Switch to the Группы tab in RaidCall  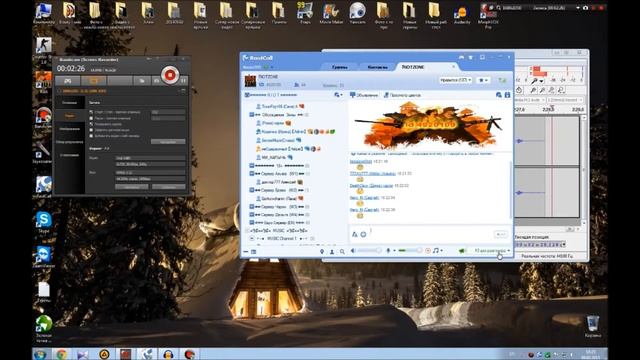(x=340, y=67)
